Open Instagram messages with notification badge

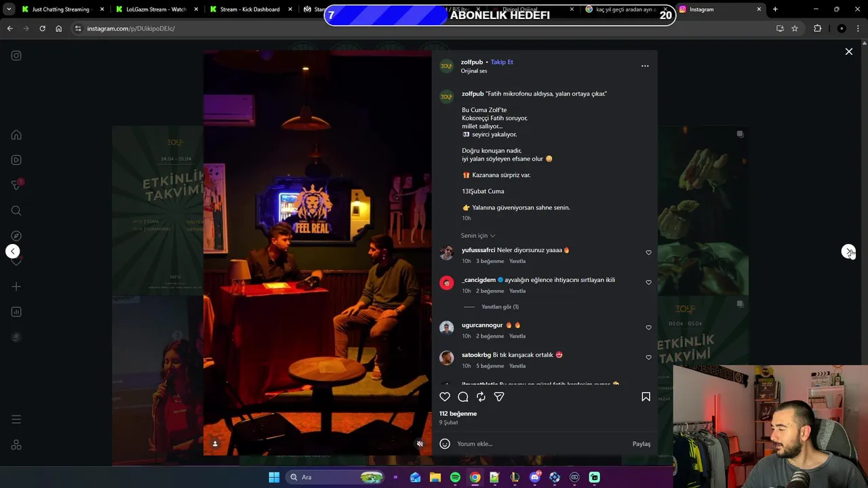click(16, 185)
